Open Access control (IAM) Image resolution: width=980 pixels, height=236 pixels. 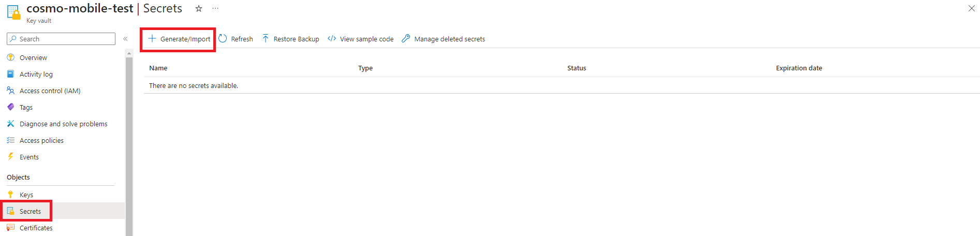click(50, 91)
